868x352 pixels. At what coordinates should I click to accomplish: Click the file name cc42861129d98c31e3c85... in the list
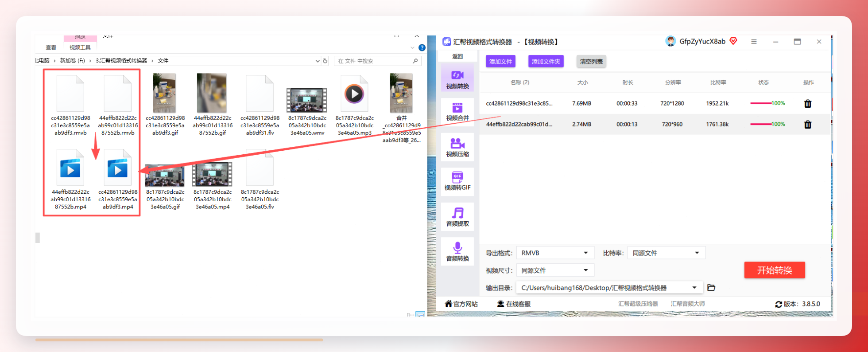coord(519,103)
